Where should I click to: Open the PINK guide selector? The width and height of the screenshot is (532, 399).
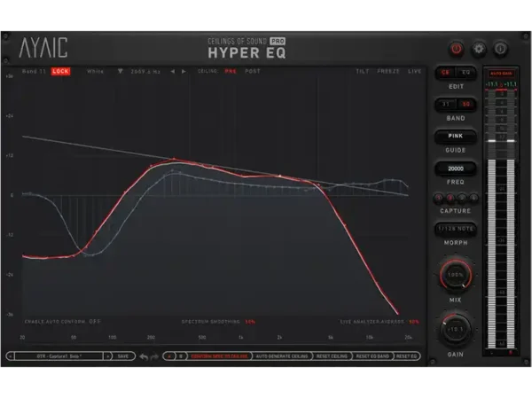[456, 136]
